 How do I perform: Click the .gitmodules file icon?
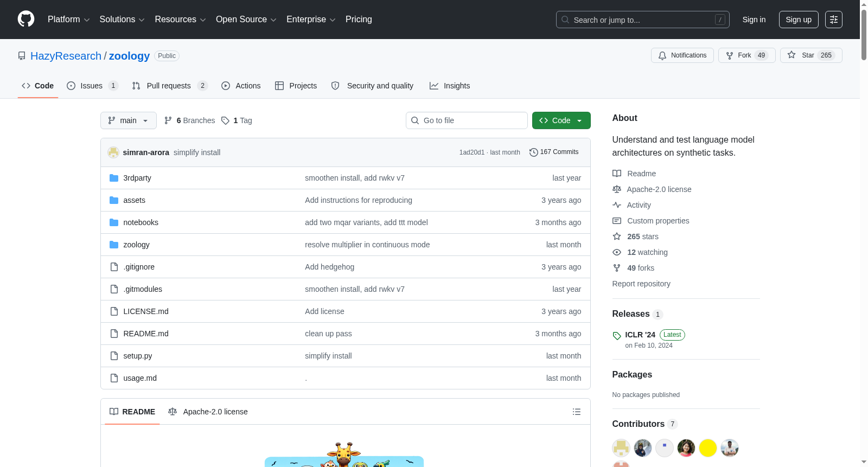click(114, 289)
